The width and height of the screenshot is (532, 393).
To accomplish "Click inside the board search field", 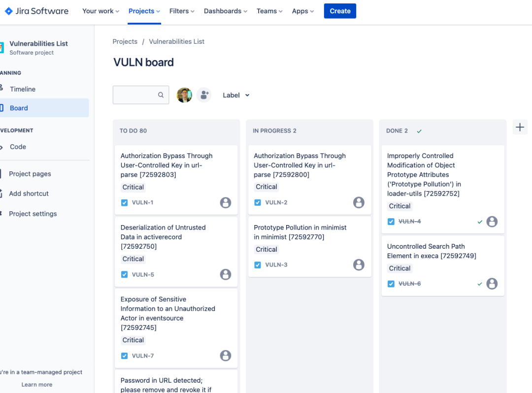I will [138, 95].
